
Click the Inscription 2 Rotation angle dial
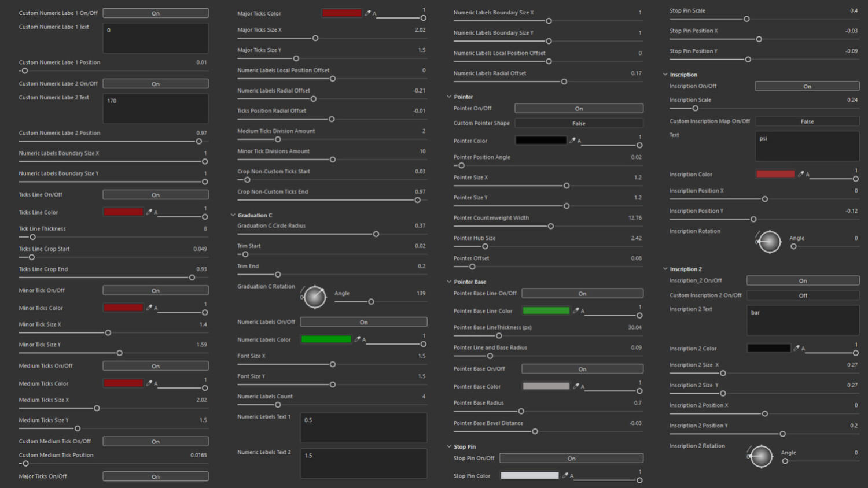pyautogui.click(x=762, y=456)
